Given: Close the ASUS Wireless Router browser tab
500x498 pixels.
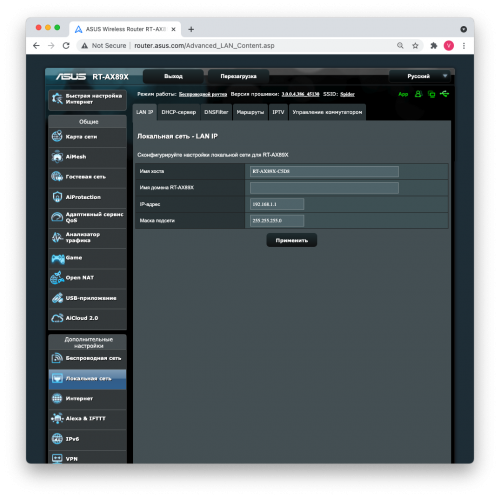Looking at the screenshot, I should pyautogui.click(x=173, y=29).
